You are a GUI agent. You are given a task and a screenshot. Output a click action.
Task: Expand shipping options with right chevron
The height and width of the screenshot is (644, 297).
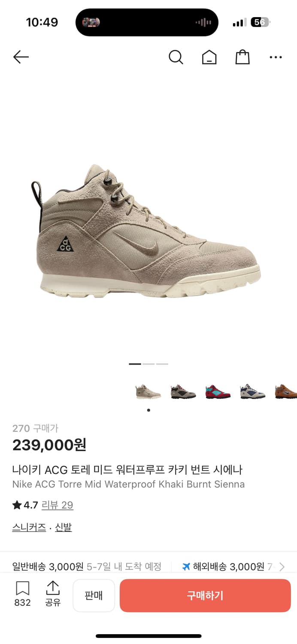282,567
